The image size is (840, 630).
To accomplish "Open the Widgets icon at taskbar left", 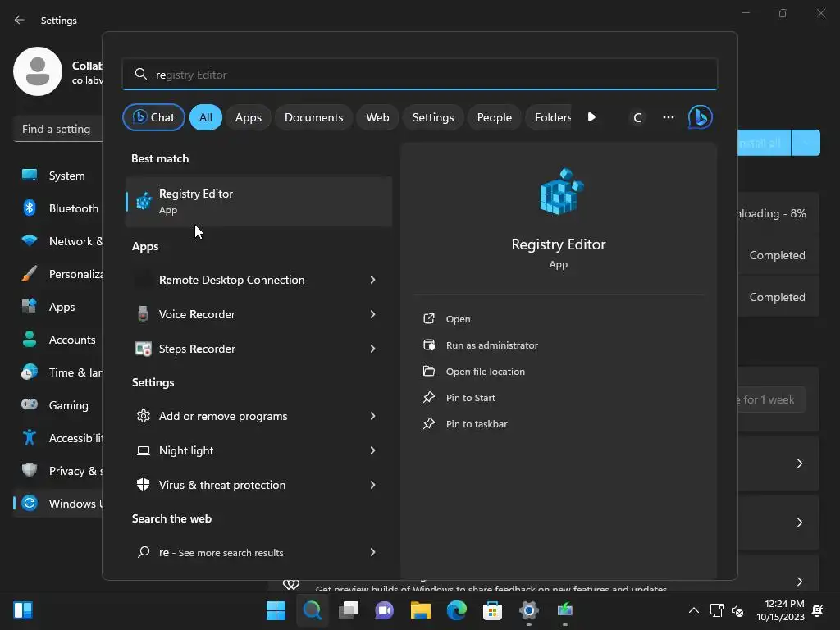I will click(x=23, y=609).
